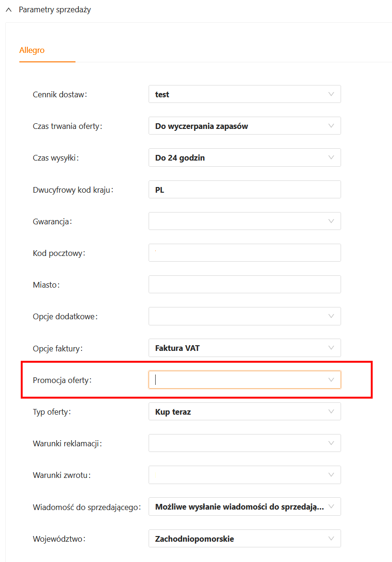392x562 pixels.
Task: Switch to the Allegro tab
Action: click(32, 50)
